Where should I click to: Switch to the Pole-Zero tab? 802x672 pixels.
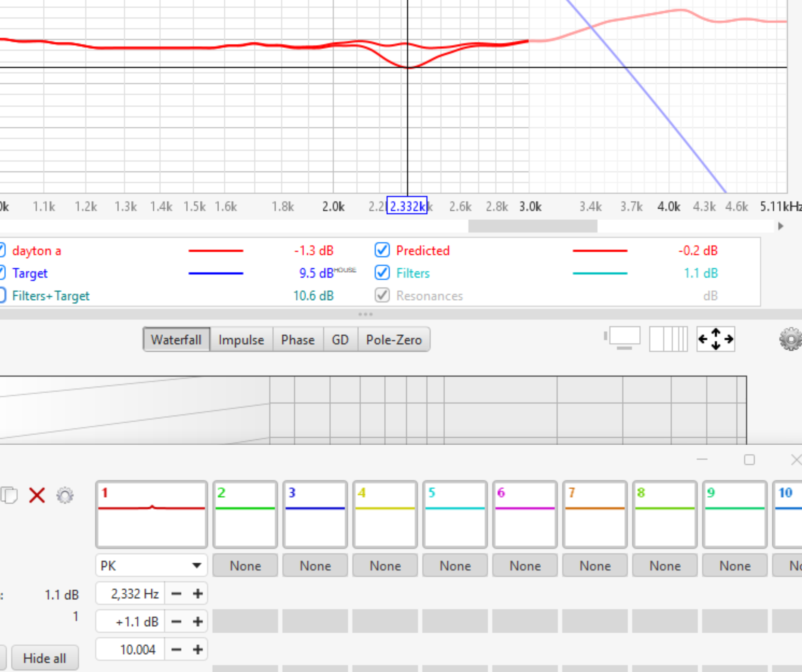coord(393,339)
